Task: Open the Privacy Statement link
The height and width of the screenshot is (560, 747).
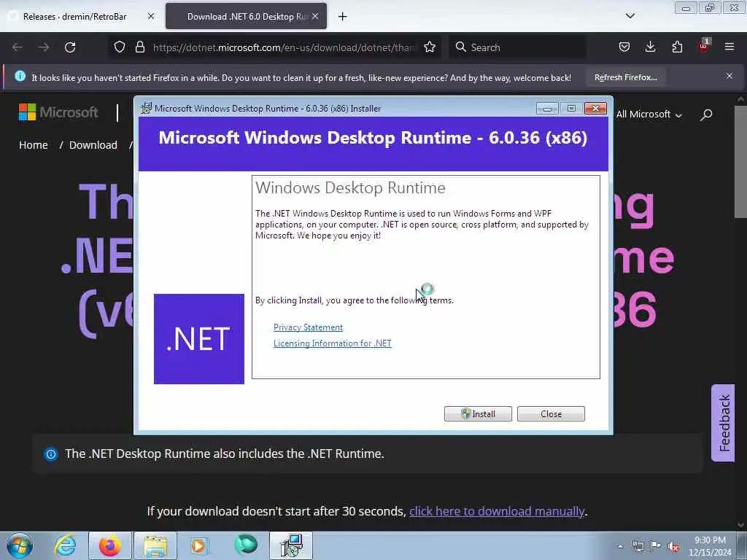Action: tap(309, 327)
